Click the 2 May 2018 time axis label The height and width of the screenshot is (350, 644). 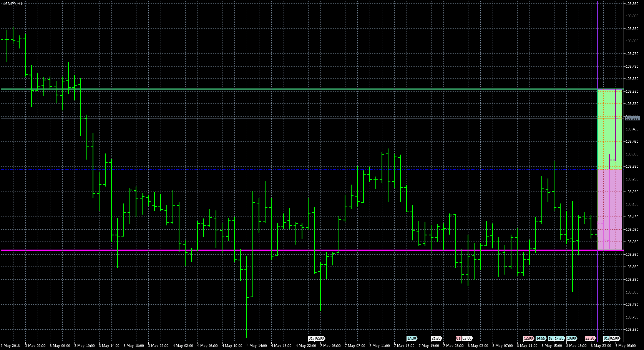click(x=11, y=345)
